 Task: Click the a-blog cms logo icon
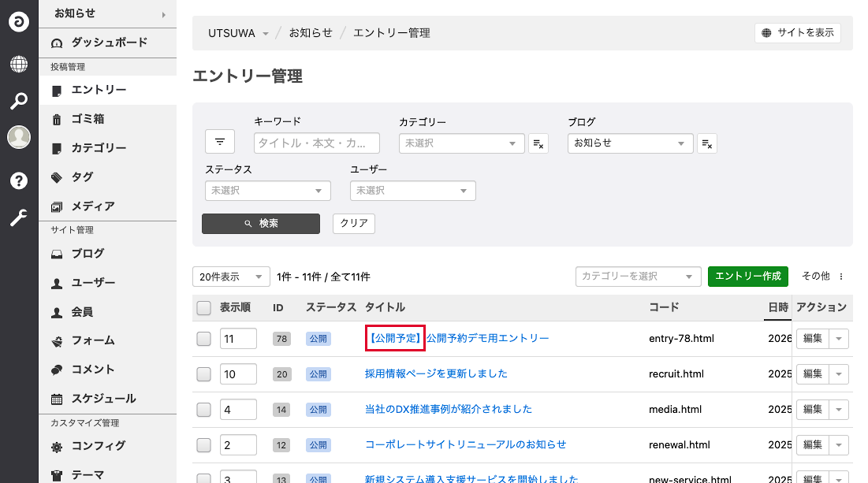point(19,21)
